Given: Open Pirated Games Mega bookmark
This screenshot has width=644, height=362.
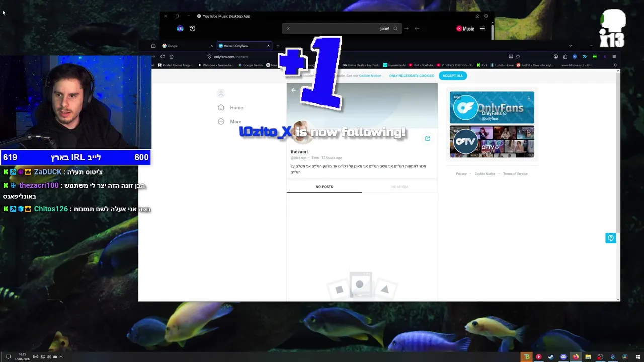Looking at the screenshot, I should [x=176, y=65].
